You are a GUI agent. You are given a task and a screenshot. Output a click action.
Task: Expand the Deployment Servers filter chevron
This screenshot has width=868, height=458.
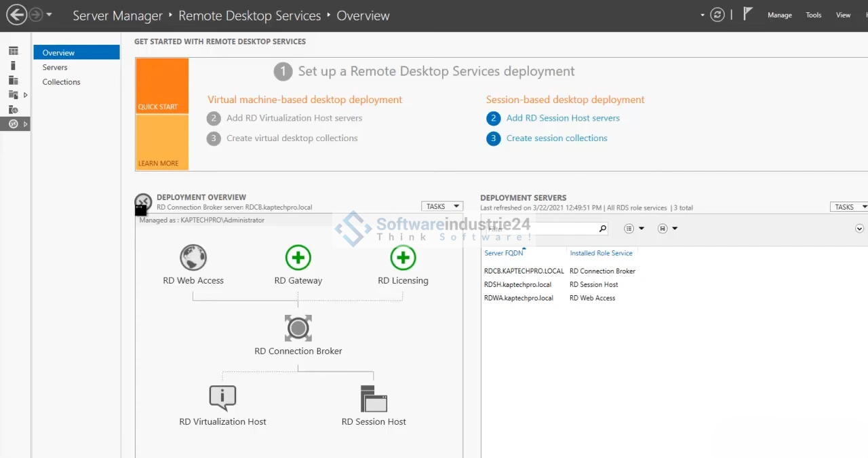point(859,229)
